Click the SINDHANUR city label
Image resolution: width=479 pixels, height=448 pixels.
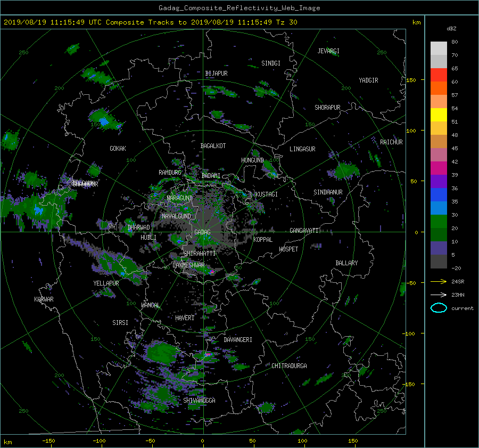(328, 192)
